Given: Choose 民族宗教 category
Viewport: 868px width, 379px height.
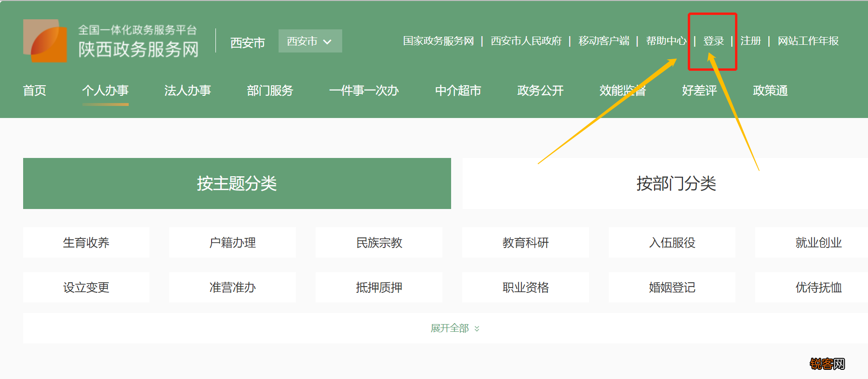Looking at the screenshot, I should pos(379,243).
